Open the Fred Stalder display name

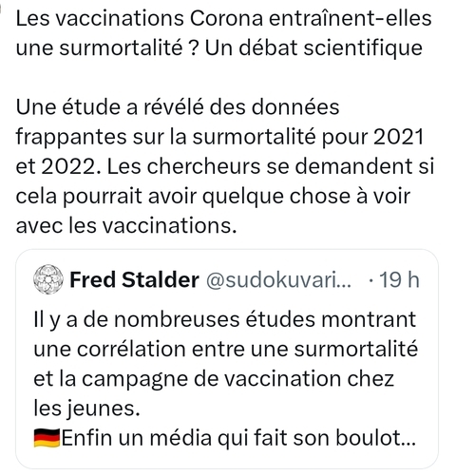click(x=134, y=279)
